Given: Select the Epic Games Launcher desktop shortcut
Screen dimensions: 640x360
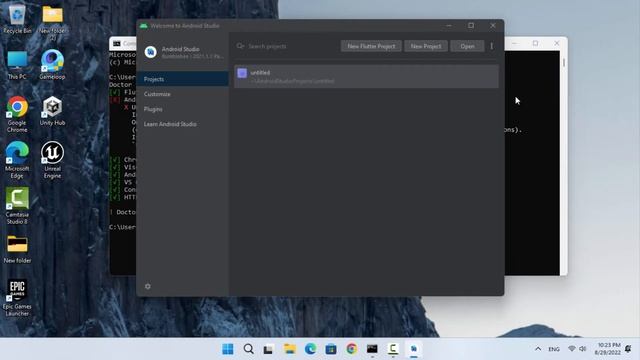Looking at the screenshot, I should 17,298.
